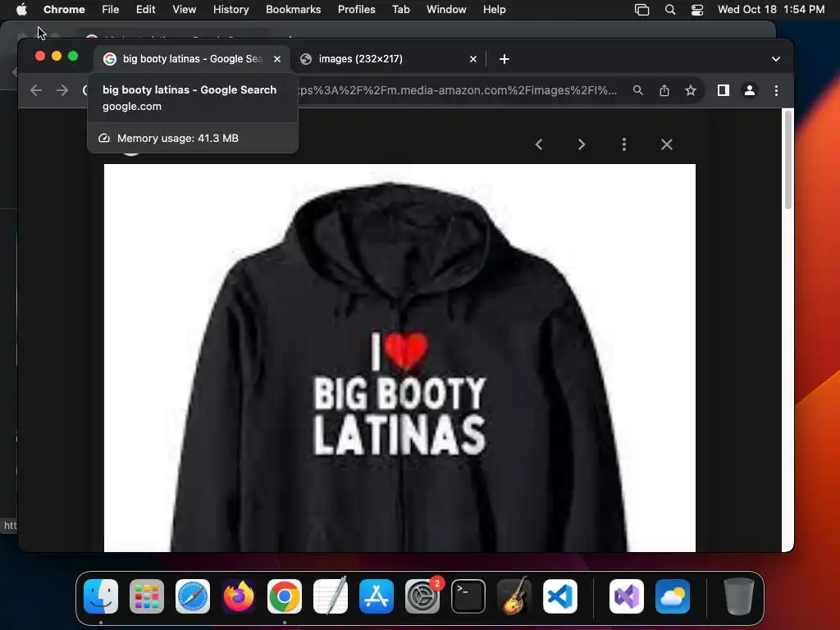Switch to the 'big booty latinas - Google Search' tab
840x630 pixels.
click(x=192, y=59)
